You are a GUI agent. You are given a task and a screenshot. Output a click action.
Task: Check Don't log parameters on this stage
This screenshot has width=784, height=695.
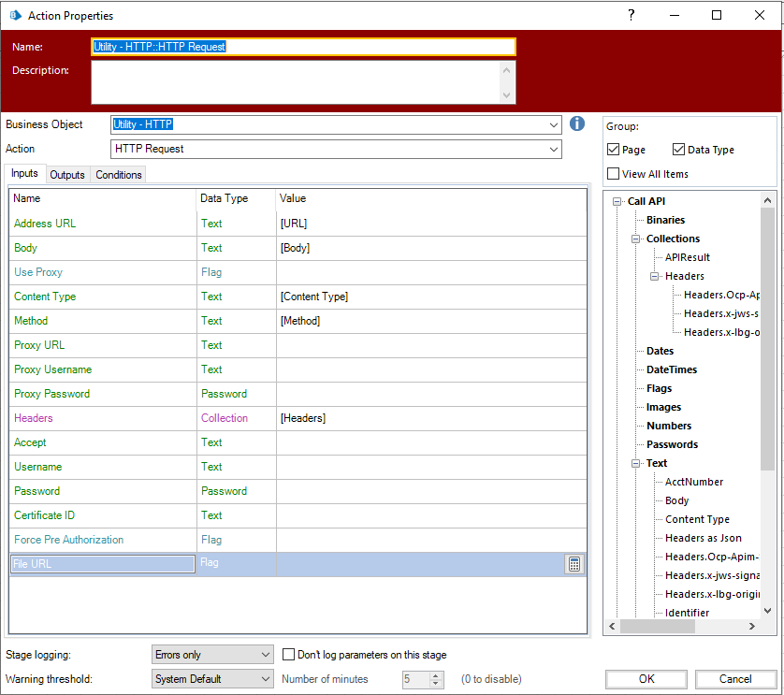tap(289, 655)
